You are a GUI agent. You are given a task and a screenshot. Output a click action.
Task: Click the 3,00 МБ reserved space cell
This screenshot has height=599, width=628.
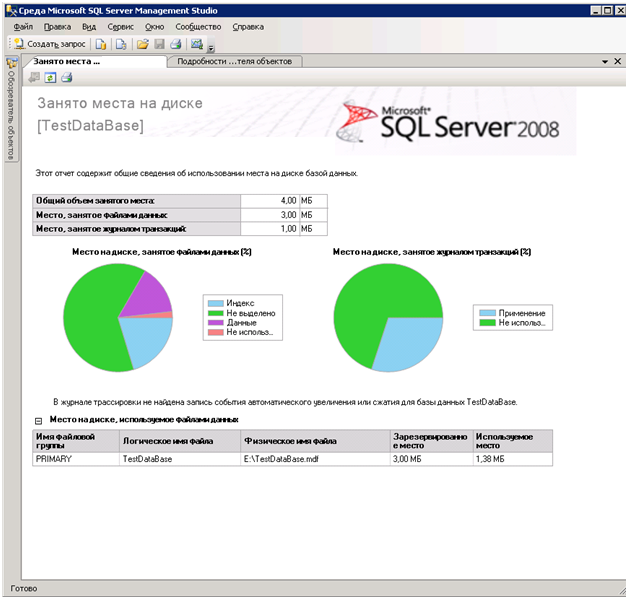(x=431, y=459)
